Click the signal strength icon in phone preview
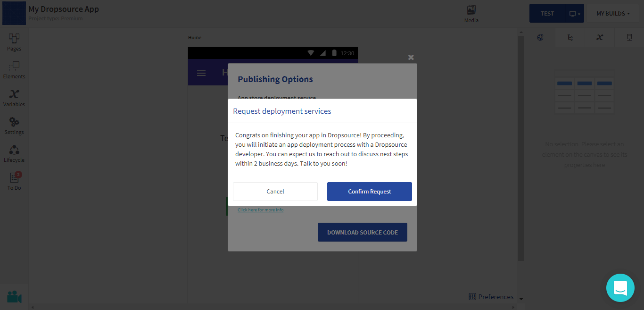The height and width of the screenshot is (310, 644). [x=323, y=53]
